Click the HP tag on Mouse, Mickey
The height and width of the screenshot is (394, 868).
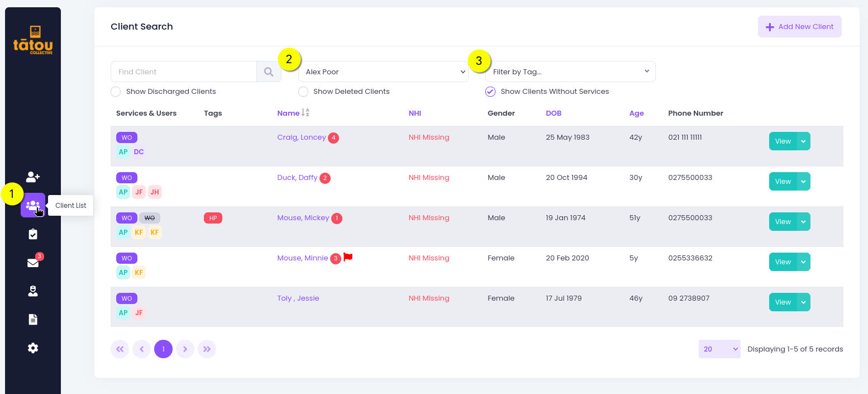click(x=213, y=218)
